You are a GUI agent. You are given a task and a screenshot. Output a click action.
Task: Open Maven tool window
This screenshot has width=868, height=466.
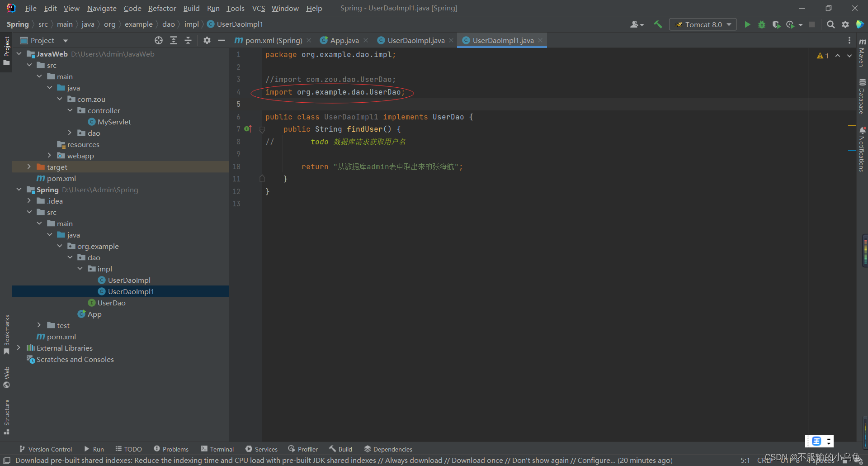pos(862,52)
